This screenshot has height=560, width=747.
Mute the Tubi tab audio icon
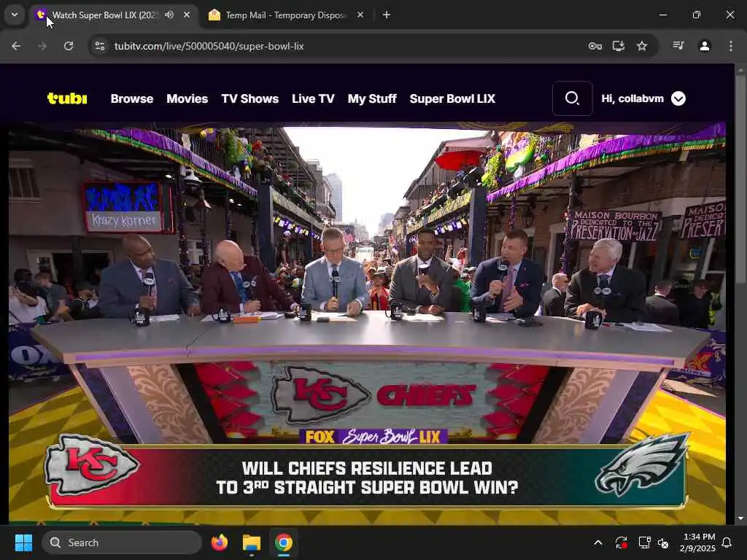(169, 15)
